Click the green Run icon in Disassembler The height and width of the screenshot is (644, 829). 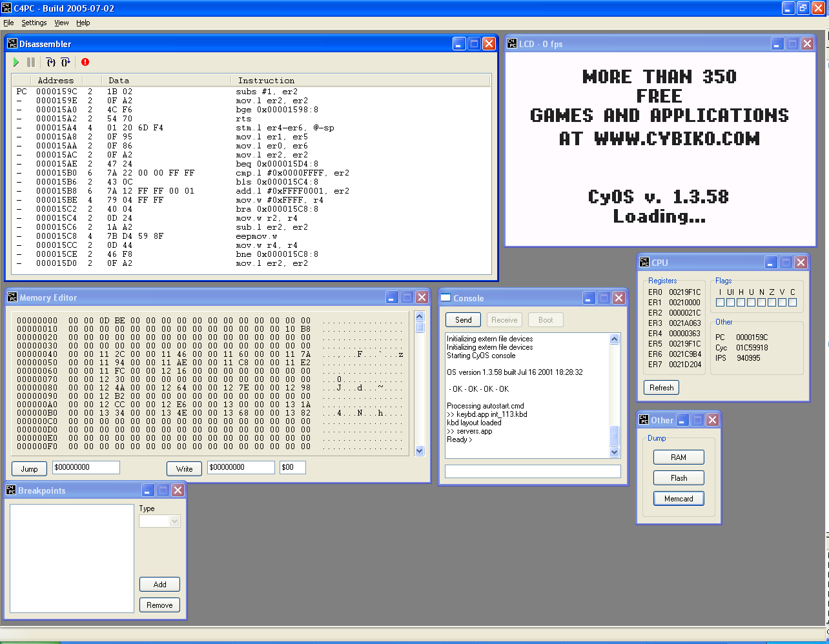pos(16,62)
